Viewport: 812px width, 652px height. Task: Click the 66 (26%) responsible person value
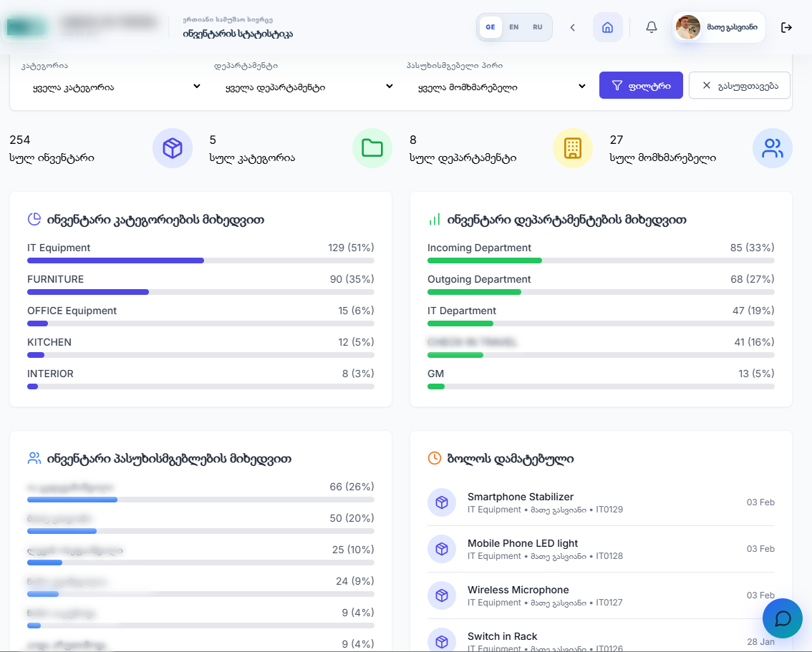click(x=352, y=487)
